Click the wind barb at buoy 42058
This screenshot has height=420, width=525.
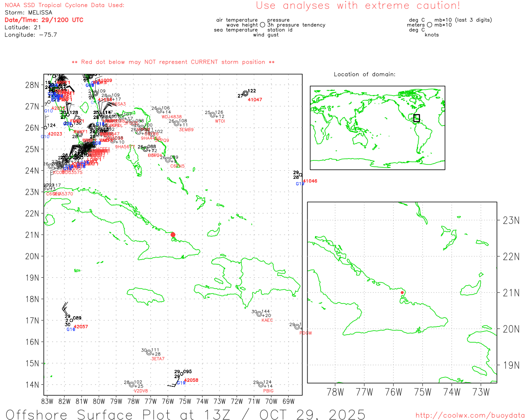pos(174,383)
